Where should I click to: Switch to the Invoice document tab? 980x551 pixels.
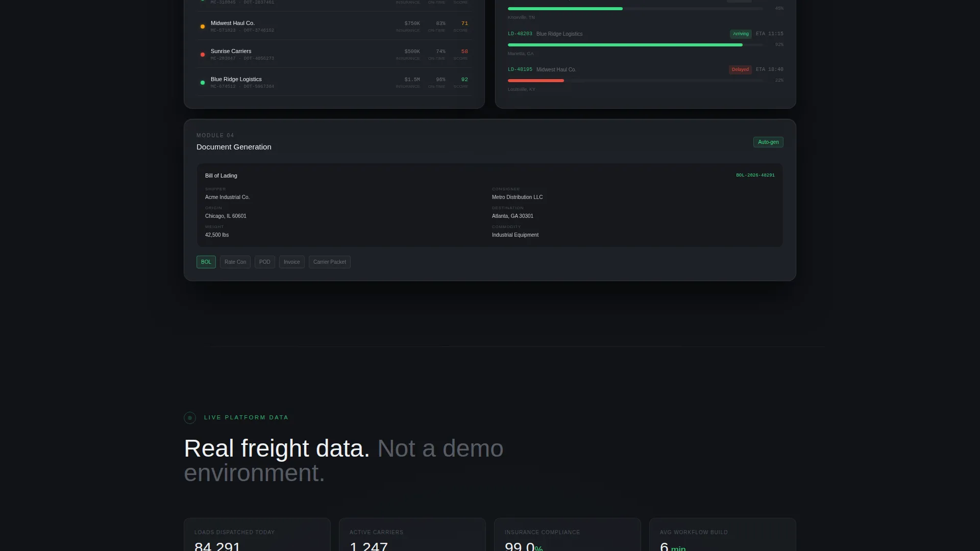click(292, 262)
